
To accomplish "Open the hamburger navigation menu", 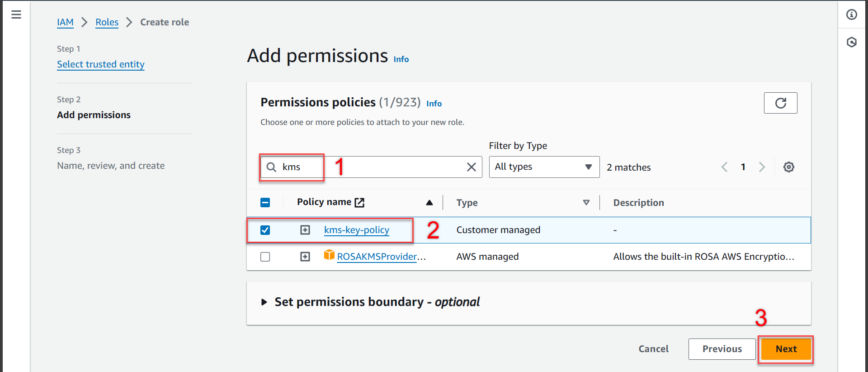I will [16, 15].
